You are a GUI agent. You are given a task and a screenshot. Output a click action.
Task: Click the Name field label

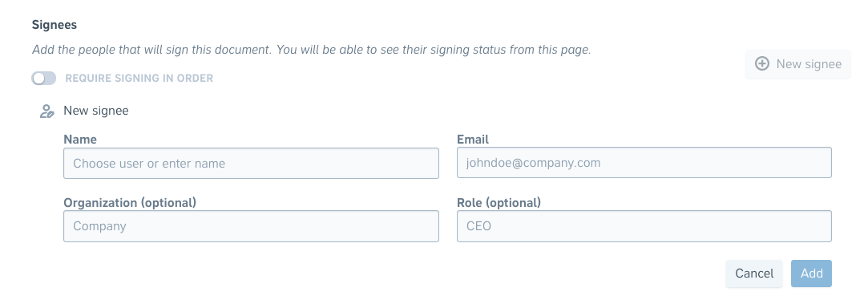80,139
